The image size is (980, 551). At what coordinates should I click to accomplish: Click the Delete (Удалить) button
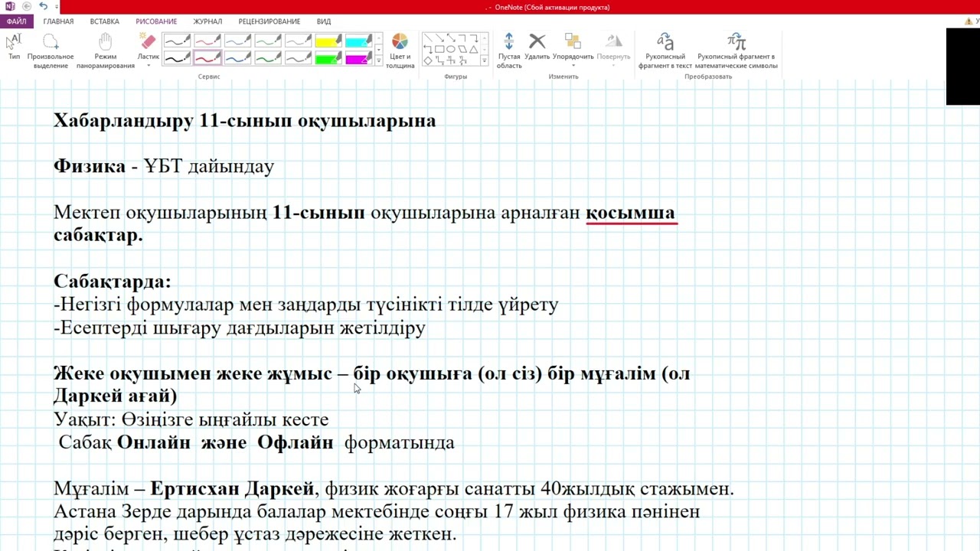pyautogui.click(x=537, y=46)
